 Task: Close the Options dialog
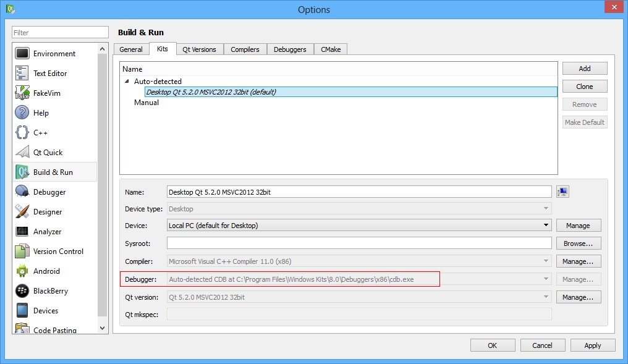coord(614,7)
